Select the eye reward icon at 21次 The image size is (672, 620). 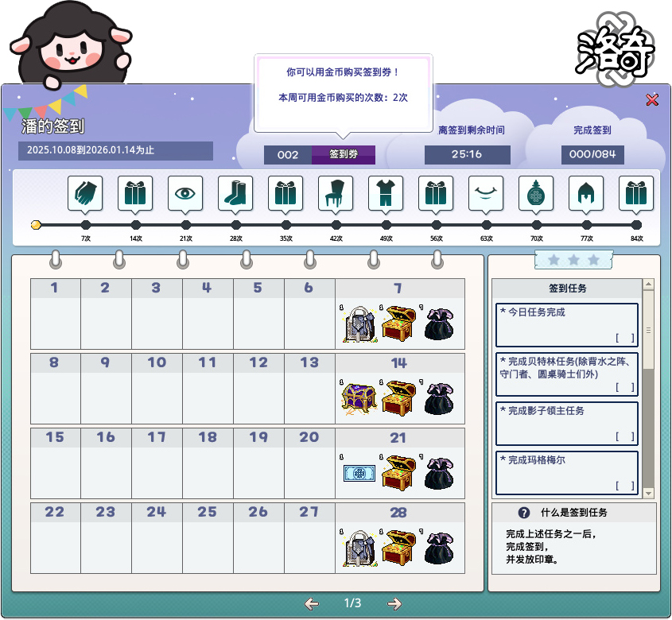(185, 193)
